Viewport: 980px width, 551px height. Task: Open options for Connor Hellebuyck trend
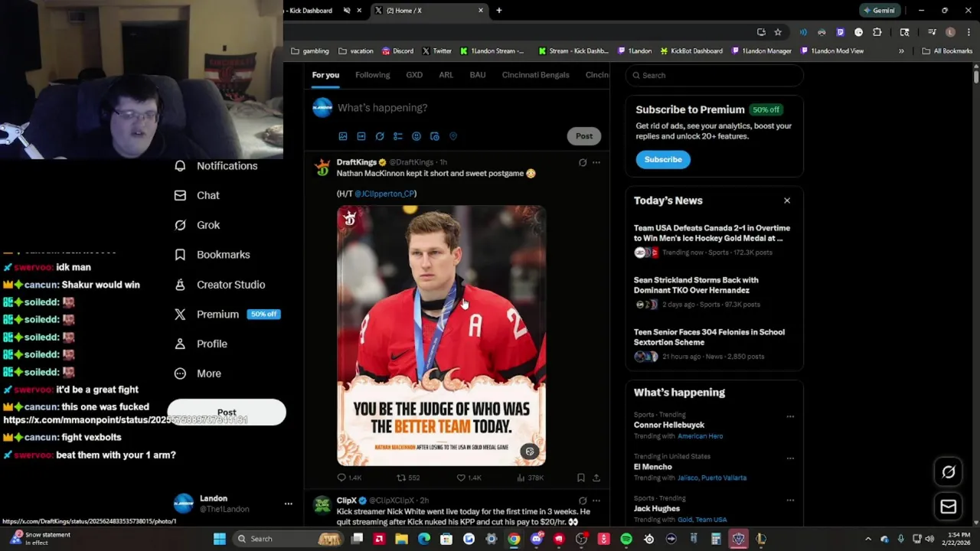coord(790,417)
